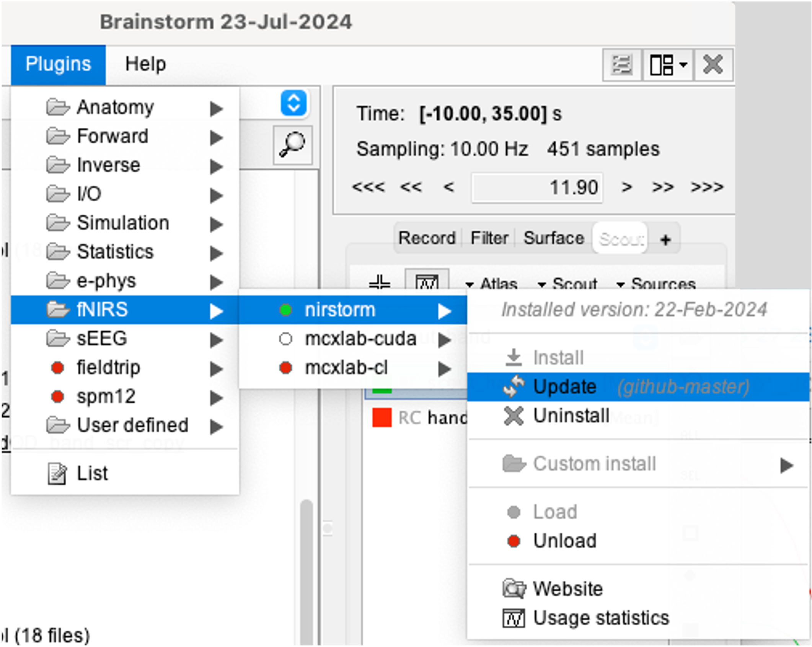Open the Atlas dropdown menu
The image size is (812, 647).
click(492, 284)
